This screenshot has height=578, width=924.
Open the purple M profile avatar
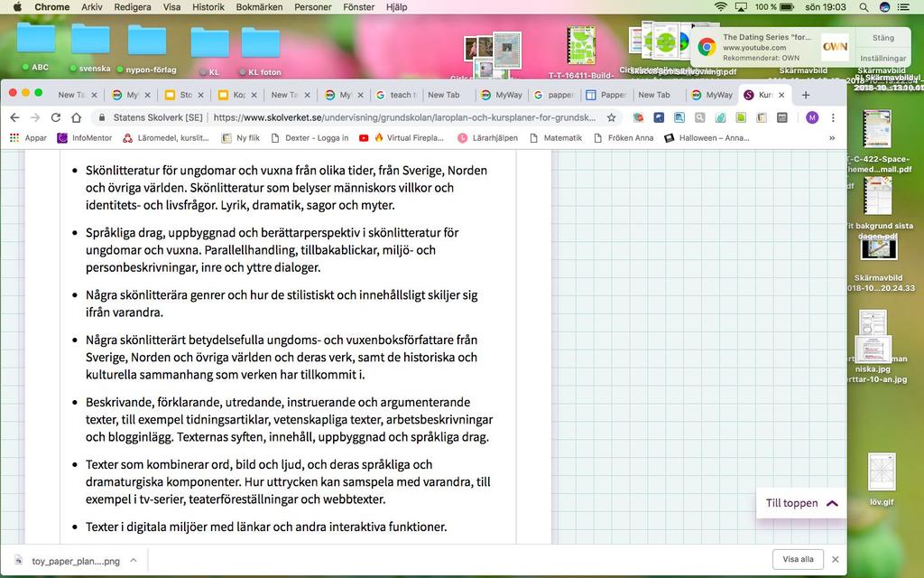812,117
